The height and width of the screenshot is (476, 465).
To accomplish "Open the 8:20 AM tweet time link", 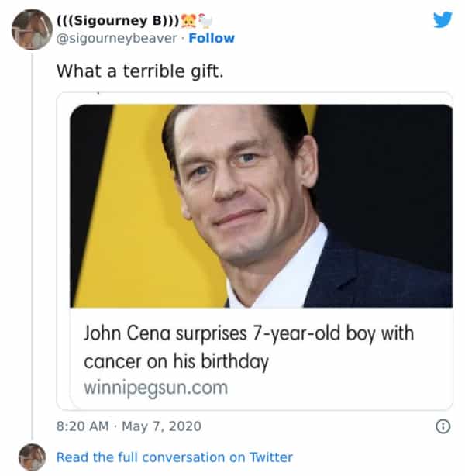I will [81, 426].
